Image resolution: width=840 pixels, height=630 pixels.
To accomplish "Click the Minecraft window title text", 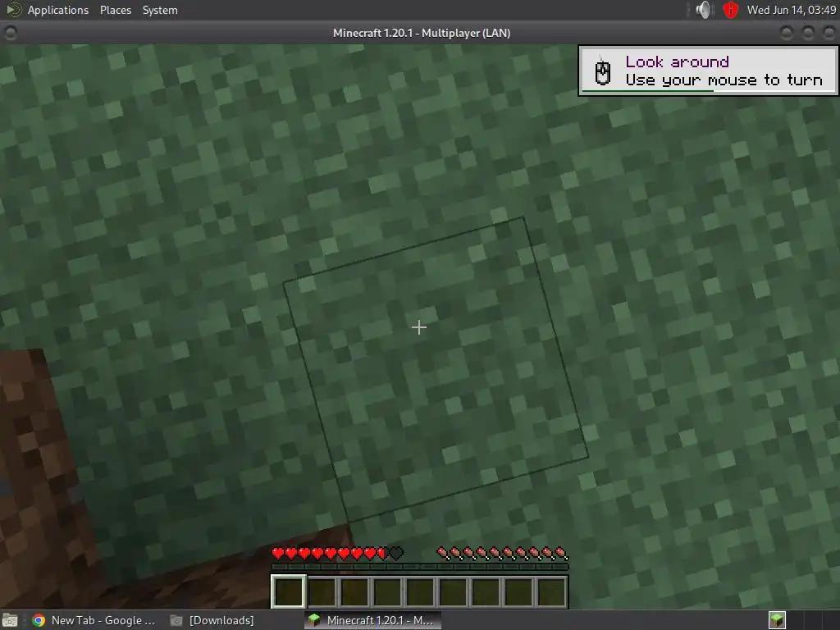I will click(x=421, y=33).
